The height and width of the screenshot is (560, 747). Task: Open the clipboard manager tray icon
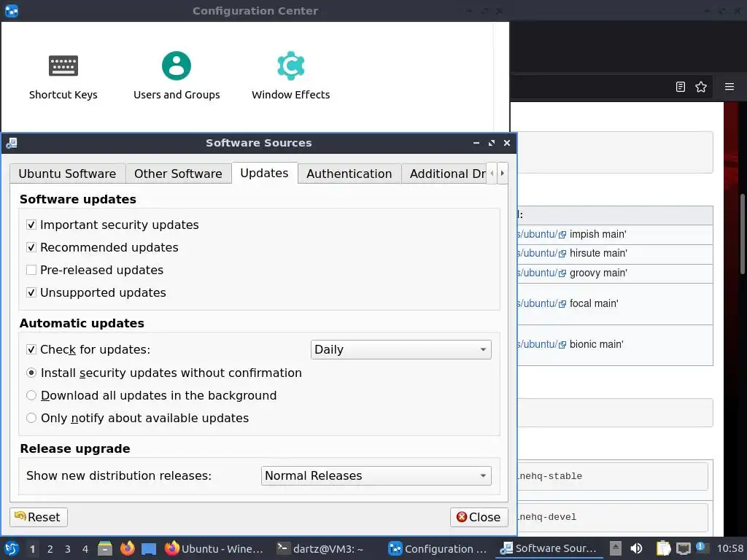tap(663, 548)
